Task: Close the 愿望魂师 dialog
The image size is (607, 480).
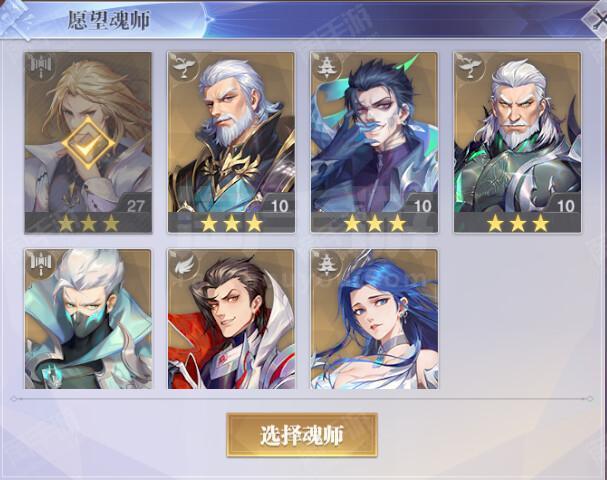Action: (x=596, y=21)
